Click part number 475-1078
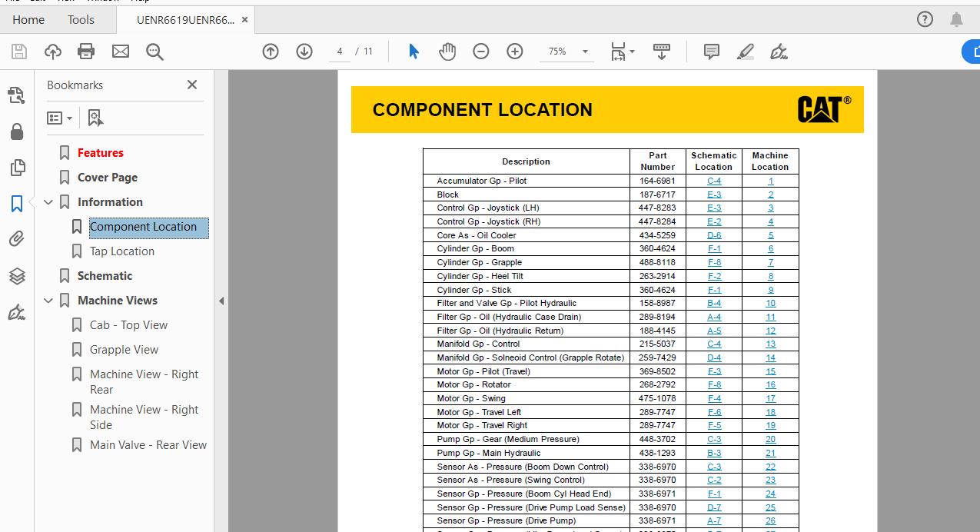The height and width of the screenshot is (532, 980). 657,398
